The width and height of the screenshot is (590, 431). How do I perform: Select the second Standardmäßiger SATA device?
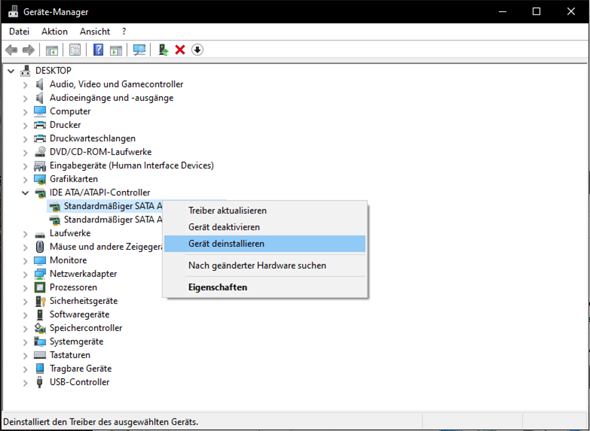pos(113,219)
